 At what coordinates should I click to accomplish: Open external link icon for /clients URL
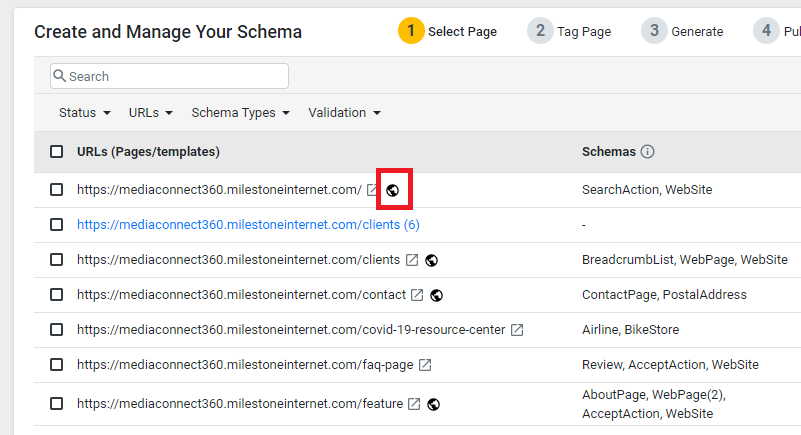click(412, 260)
